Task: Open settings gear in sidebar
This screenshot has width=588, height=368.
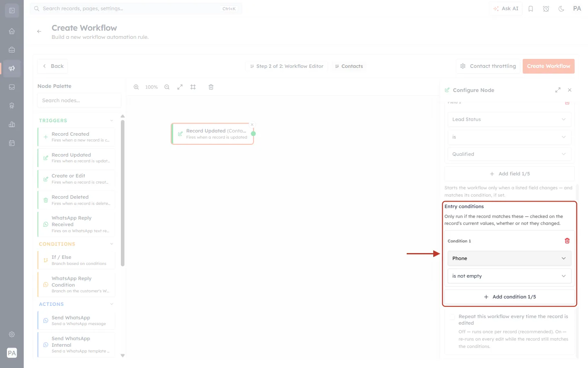Action: pos(12,334)
